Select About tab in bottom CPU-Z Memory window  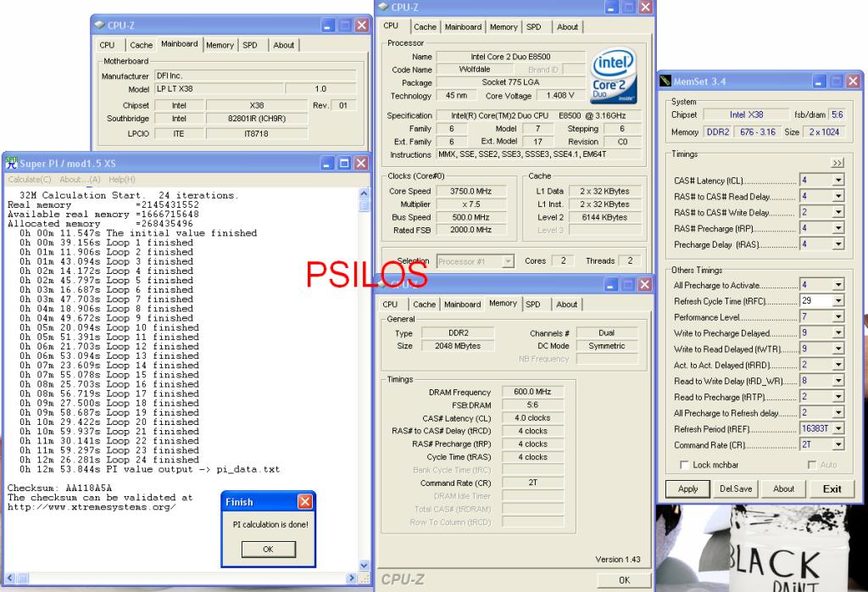(567, 304)
